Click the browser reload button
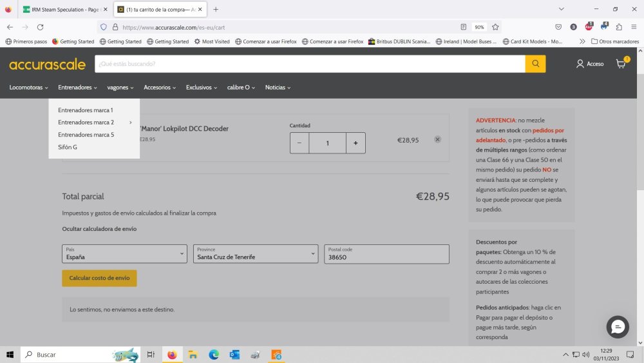 [x=40, y=27]
